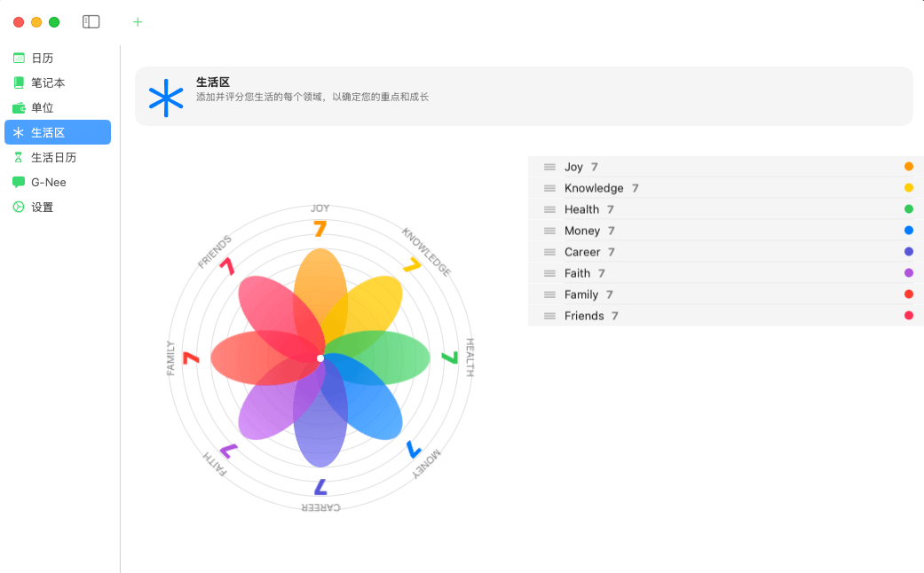Click the pink color dot for Friends
The image size is (924, 573).
pyautogui.click(x=908, y=316)
